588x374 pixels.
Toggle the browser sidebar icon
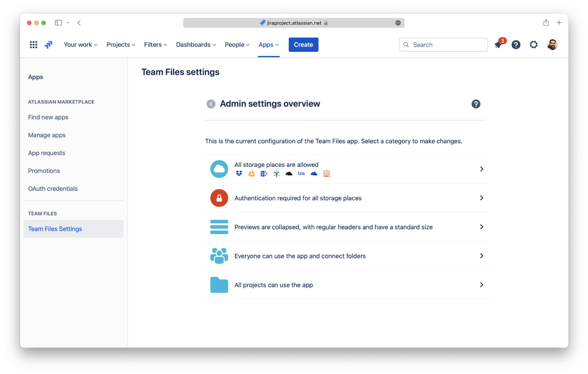tap(58, 23)
